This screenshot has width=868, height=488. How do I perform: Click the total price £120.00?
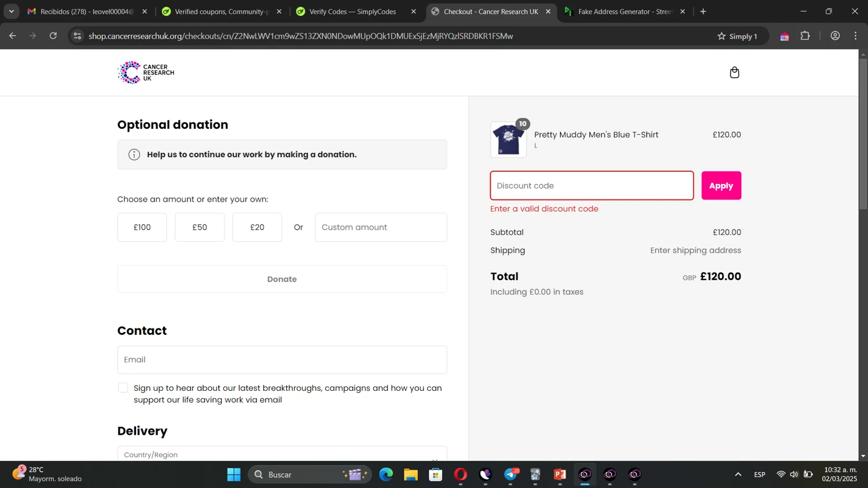(720, 276)
